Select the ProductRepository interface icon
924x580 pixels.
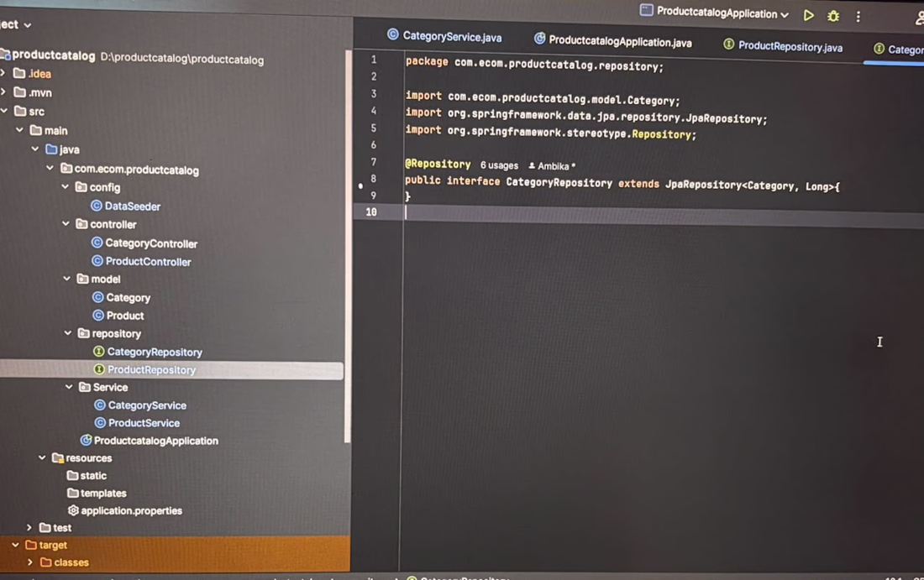point(99,369)
